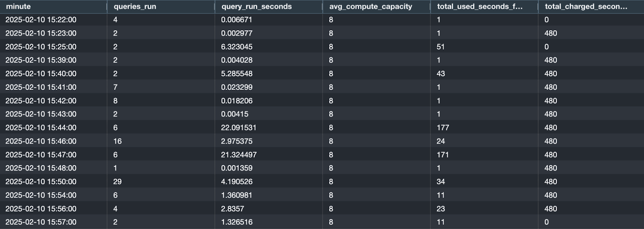
Task: Click the 1.326516 query_run_seconds value
Action: click(237, 222)
